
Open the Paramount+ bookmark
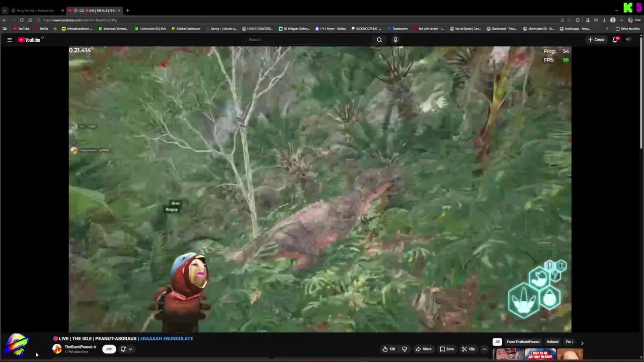[398, 29]
